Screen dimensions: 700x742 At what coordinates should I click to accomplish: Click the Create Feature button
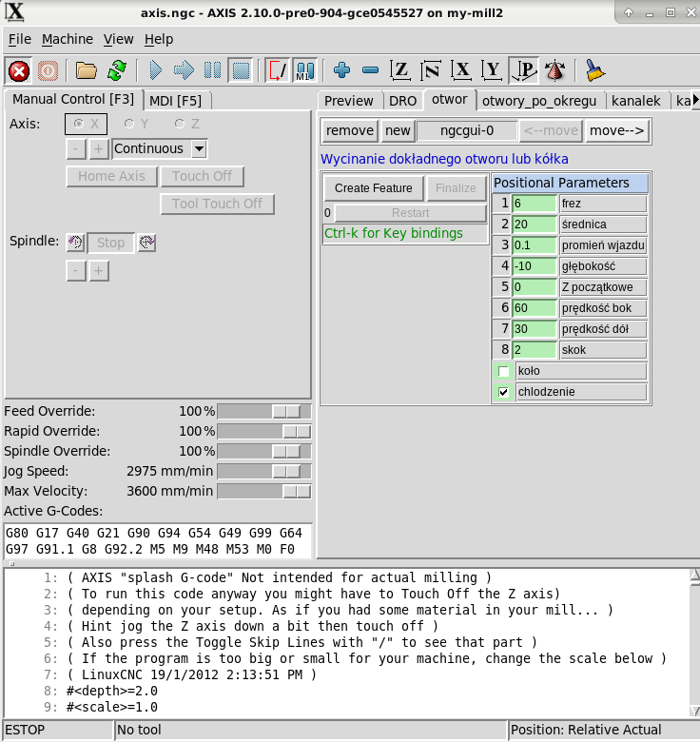[374, 188]
